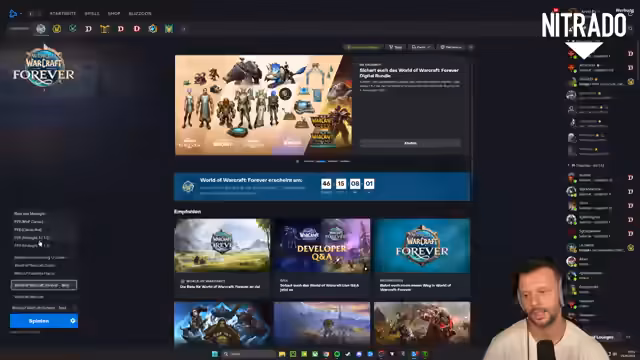Image resolution: width=640 pixels, height=360 pixels.
Task: Click the Kaufen button in the bundle banner
Action: point(410,143)
